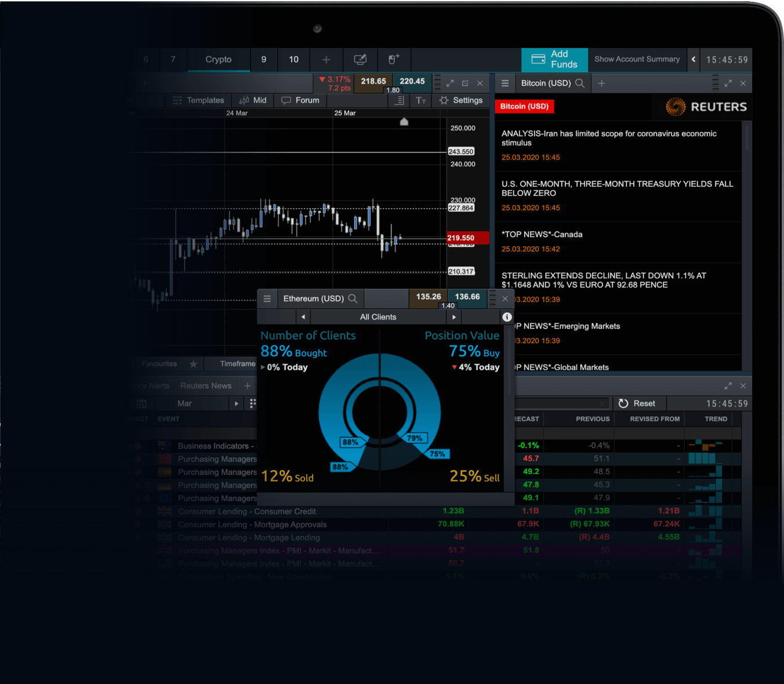784x684 pixels.
Task: Select the Reuters News tab
Action: coord(206,385)
